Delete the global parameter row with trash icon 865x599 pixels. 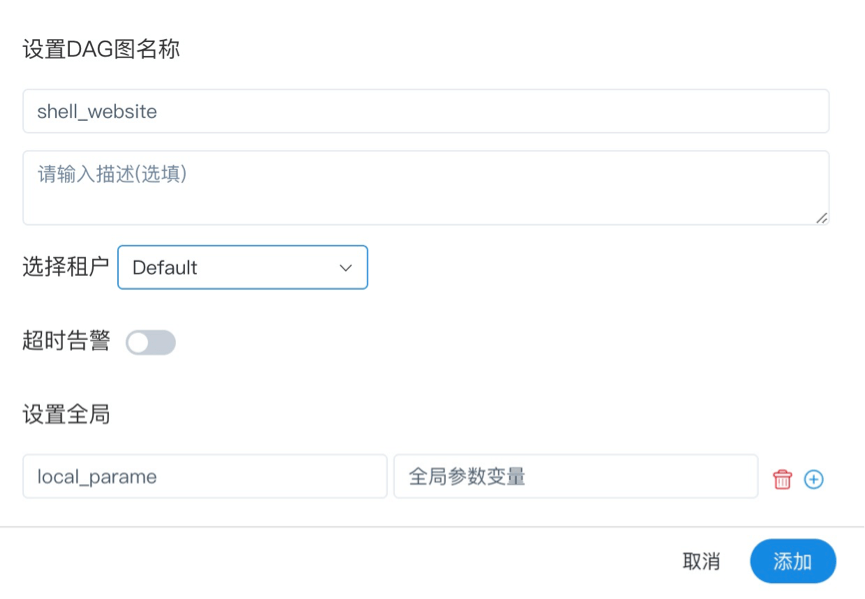pyautogui.click(x=782, y=479)
